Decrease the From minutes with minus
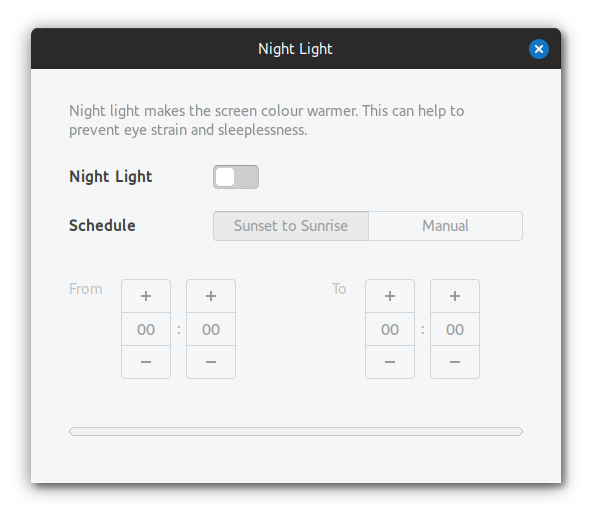The width and height of the screenshot is (596, 521). coord(211,362)
